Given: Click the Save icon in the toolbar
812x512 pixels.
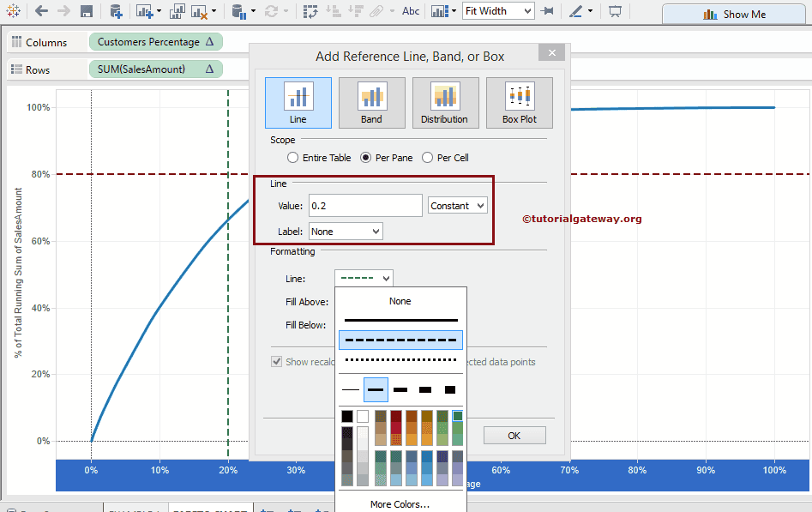Looking at the screenshot, I should pyautogui.click(x=87, y=12).
